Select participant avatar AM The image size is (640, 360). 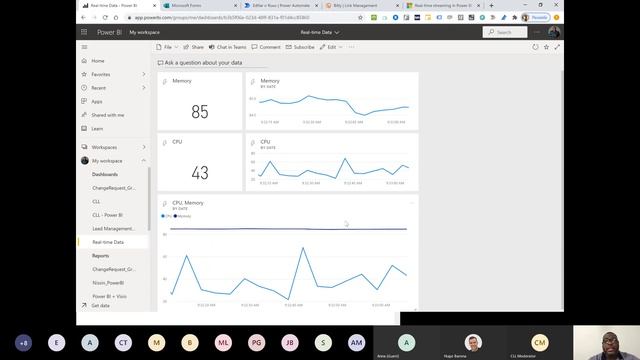point(356,343)
